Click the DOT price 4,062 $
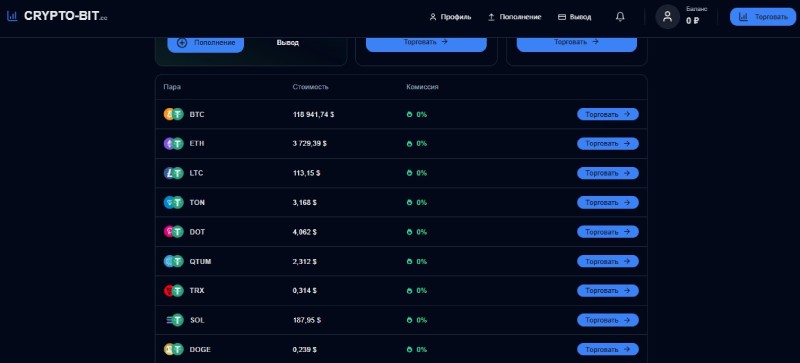The height and width of the screenshot is (363, 800). (x=305, y=232)
